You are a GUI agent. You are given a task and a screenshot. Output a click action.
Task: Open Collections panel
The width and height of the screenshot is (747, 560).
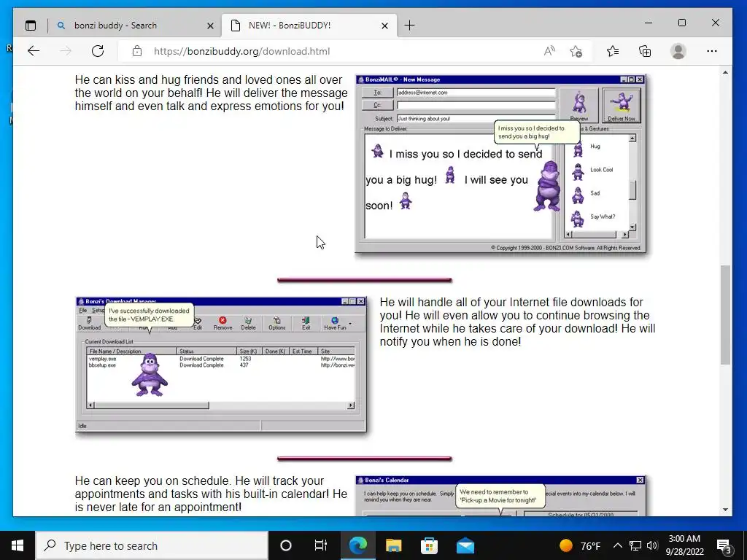pos(645,51)
